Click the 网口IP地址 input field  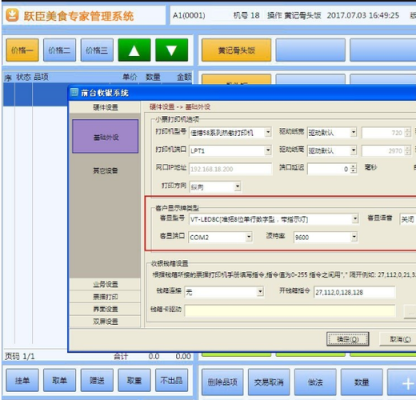pyautogui.click(x=230, y=169)
